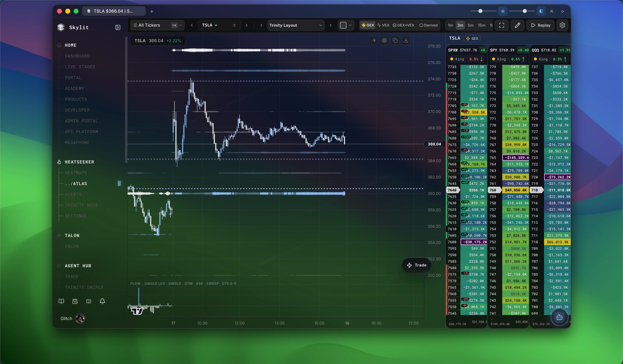The height and width of the screenshot is (364, 623).
Task: Open API PLATFORM link in sidebar
Action: coord(81,132)
